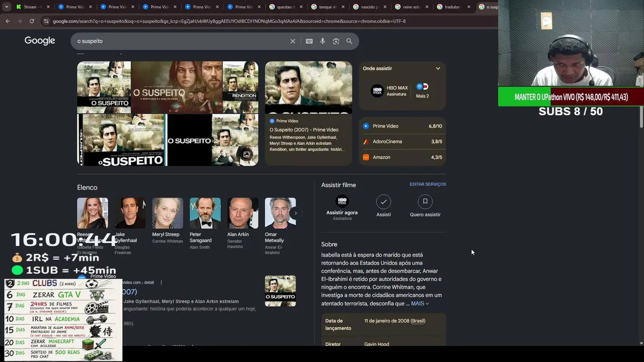
Task: Select the 'Elenco' section heading
Action: (x=87, y=188)
